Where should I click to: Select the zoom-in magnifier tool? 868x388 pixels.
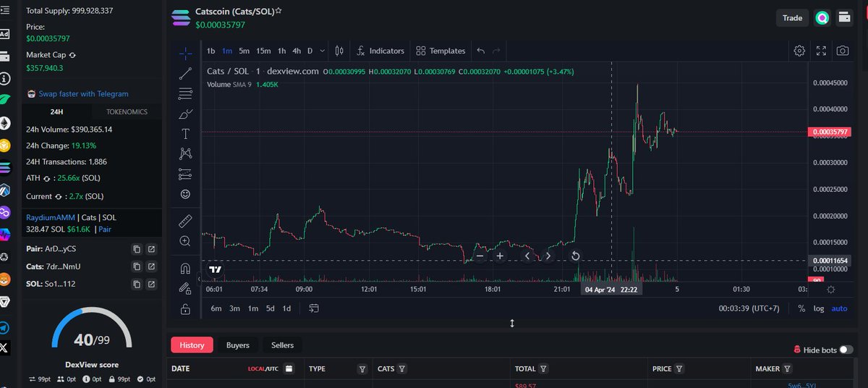pos(185,240)
